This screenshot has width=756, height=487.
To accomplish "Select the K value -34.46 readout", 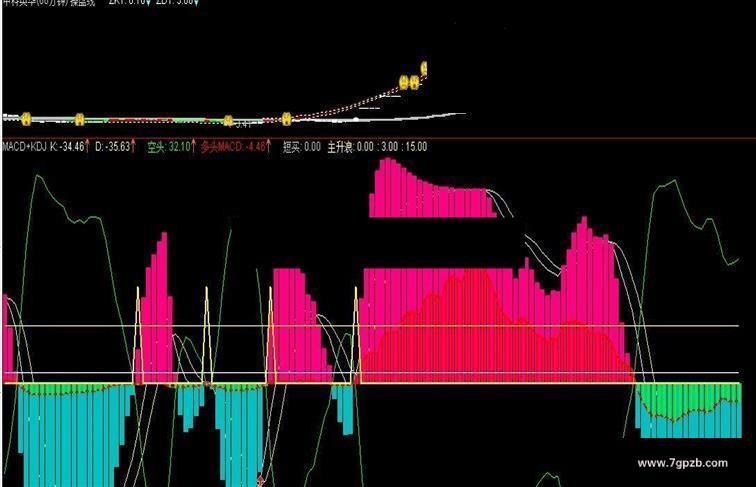I will pyautogui.click(x=67, y=147).
